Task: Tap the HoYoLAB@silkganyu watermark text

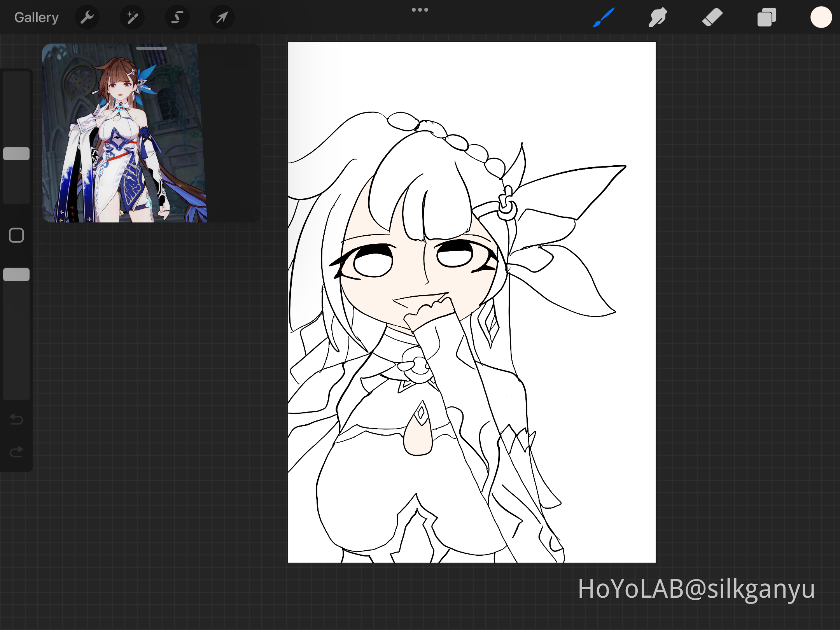Action: [x=697, y=589]
